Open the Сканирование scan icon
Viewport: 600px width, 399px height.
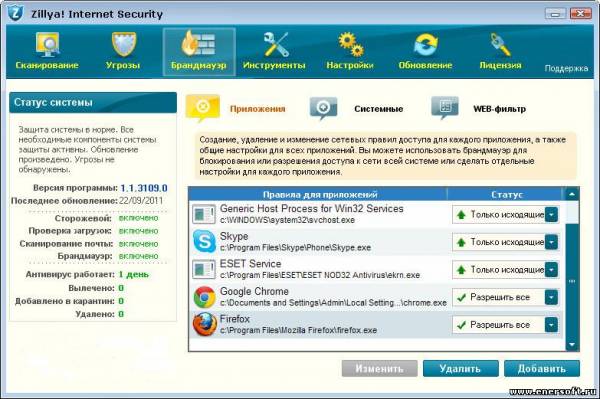coord(47,45)
